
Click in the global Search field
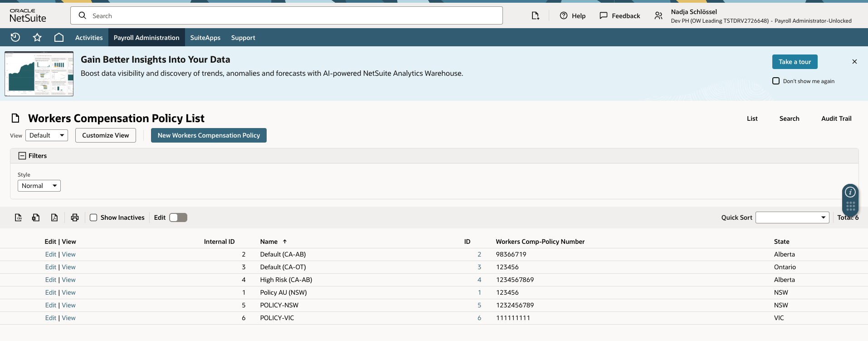click(287, 15)
